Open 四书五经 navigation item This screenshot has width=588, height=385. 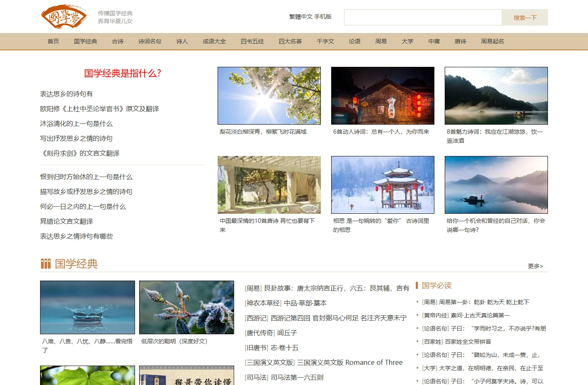tap(252, 42)
